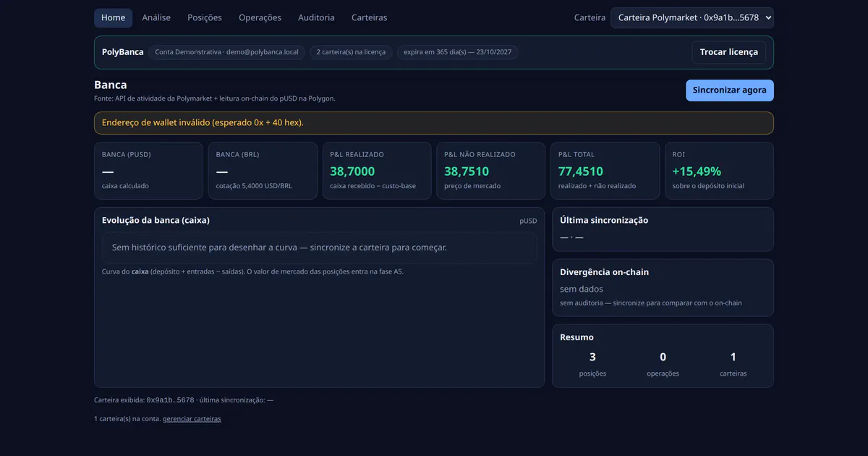Click the invalid wallet address warning
The height and width of the screenshot is (456, 868).
click(x=434, y=123)
